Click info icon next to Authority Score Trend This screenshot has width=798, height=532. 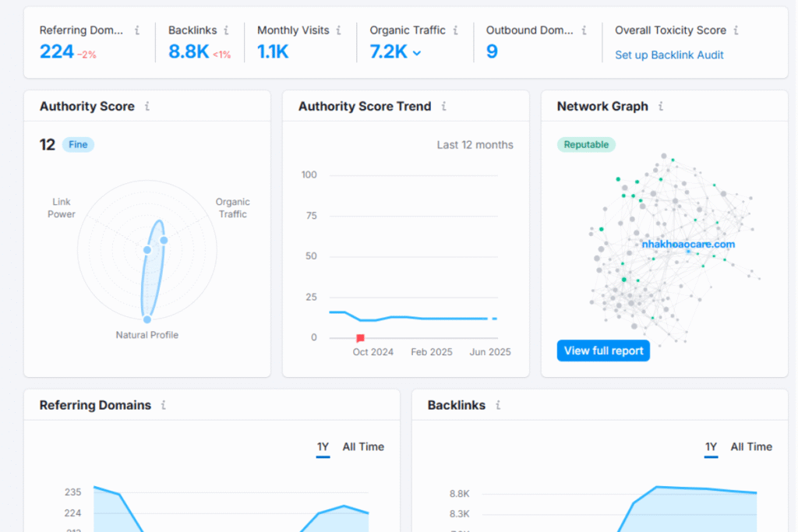[443, 107]
